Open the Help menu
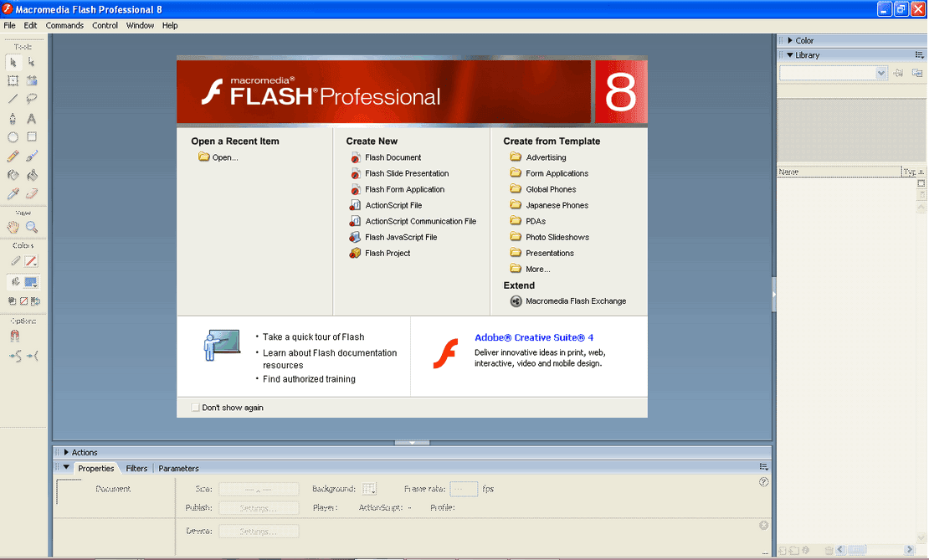Viewport: 929px width, 560px height. [170, 25]
